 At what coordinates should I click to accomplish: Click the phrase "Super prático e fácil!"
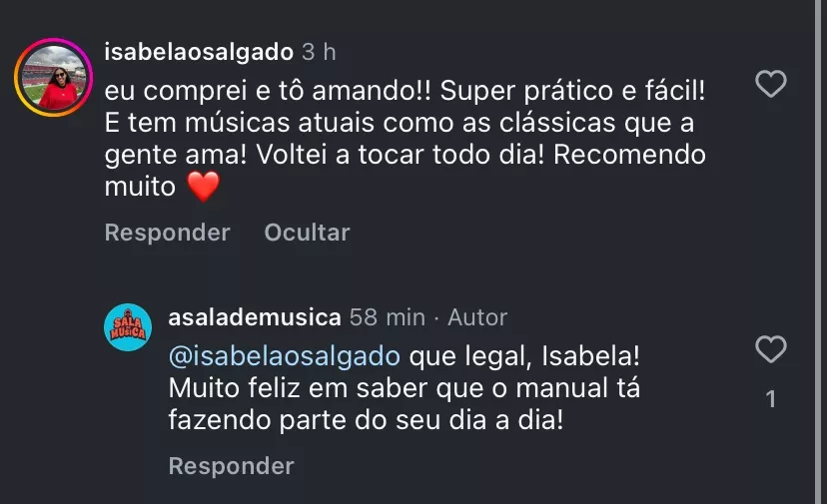(x=573, y=92)
